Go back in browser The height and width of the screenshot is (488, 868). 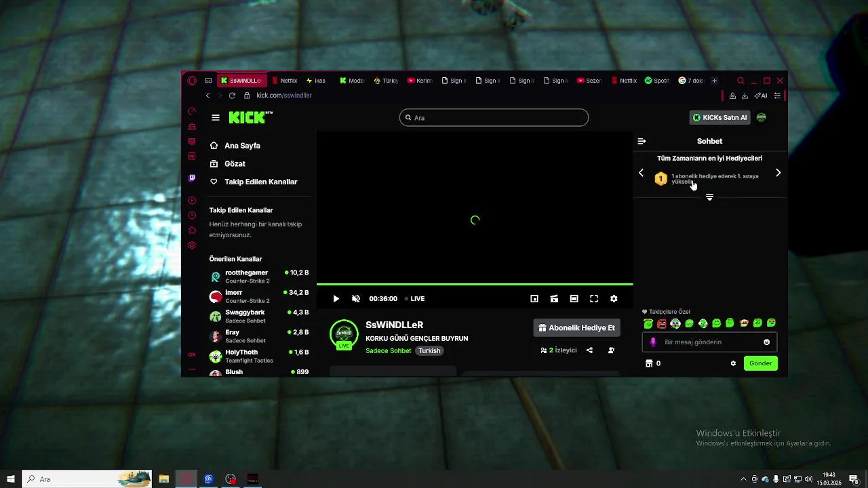[208, 96]
